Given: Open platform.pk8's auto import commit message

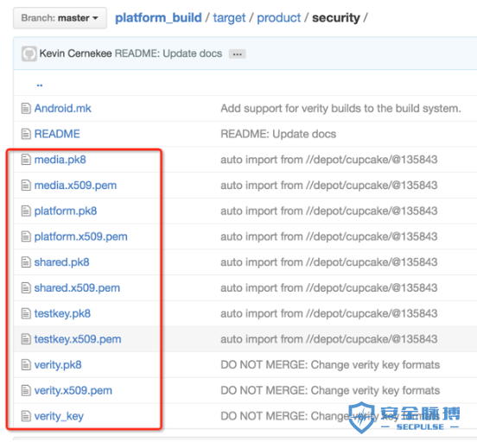Looking at the screenshot, I should coord(329,211).
